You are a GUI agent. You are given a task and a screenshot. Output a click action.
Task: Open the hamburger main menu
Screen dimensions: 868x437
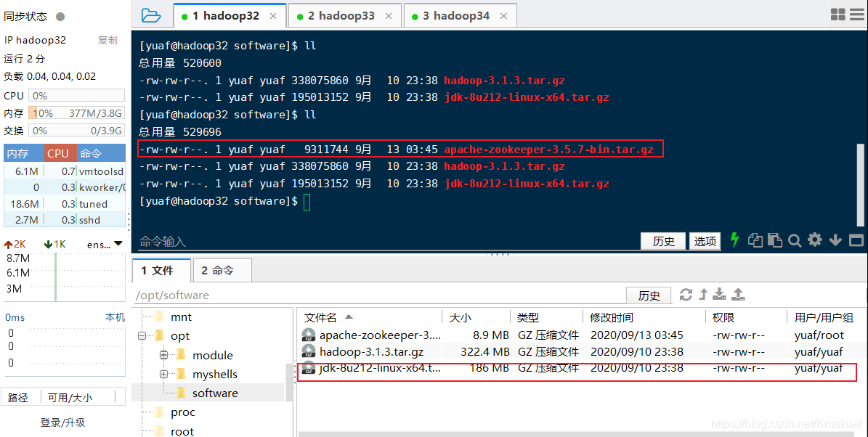(857, 15)
